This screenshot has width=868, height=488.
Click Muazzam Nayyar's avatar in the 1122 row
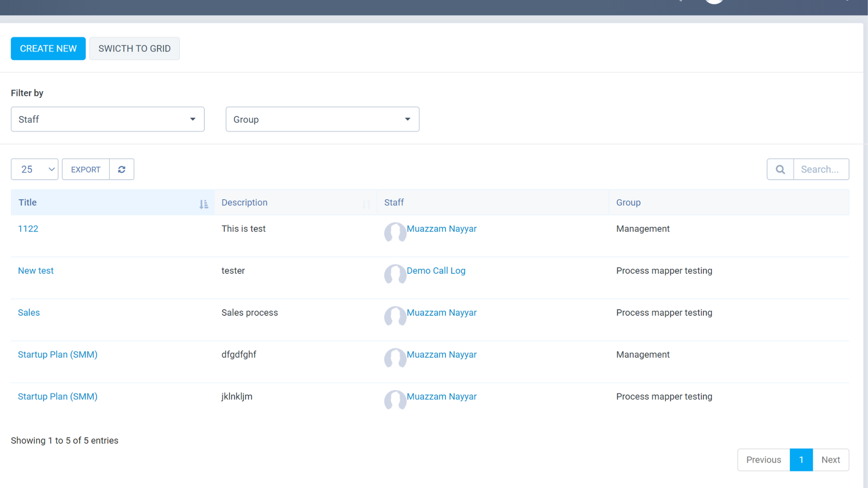pyautogui.click(x=395, y=233)
